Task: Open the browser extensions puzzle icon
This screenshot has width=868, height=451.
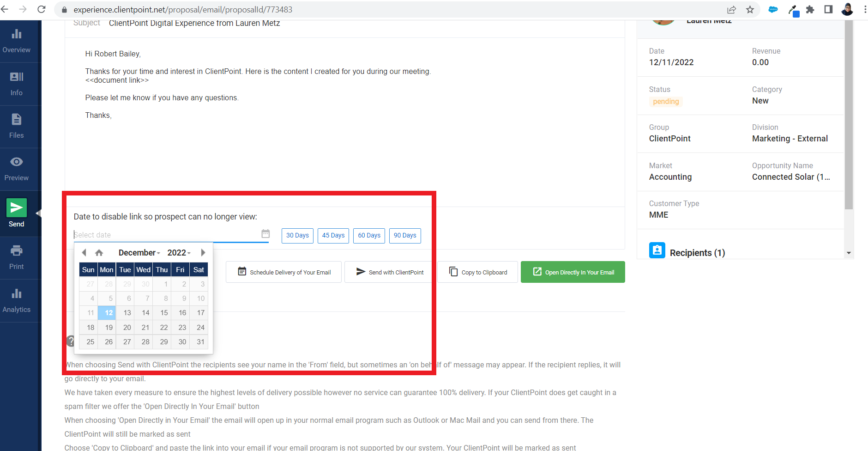Action: pyautogui.click(x=810, y=9)
